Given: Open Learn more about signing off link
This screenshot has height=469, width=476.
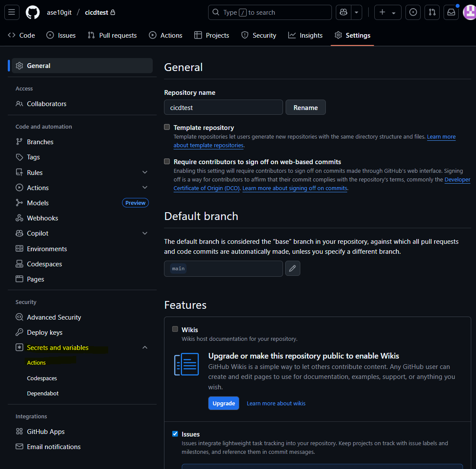Looking at the screenshot, I should click(x=295, y=188).
